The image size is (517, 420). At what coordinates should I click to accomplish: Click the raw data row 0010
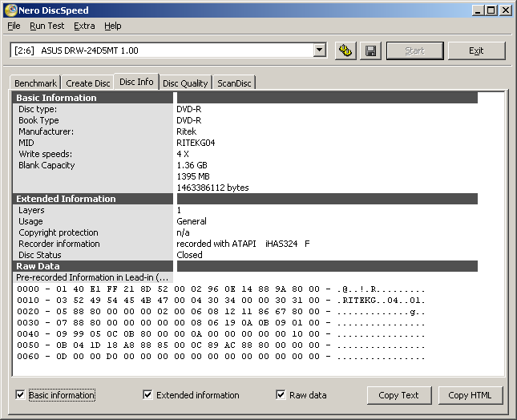pyautogui.click(x=221, y=301)
